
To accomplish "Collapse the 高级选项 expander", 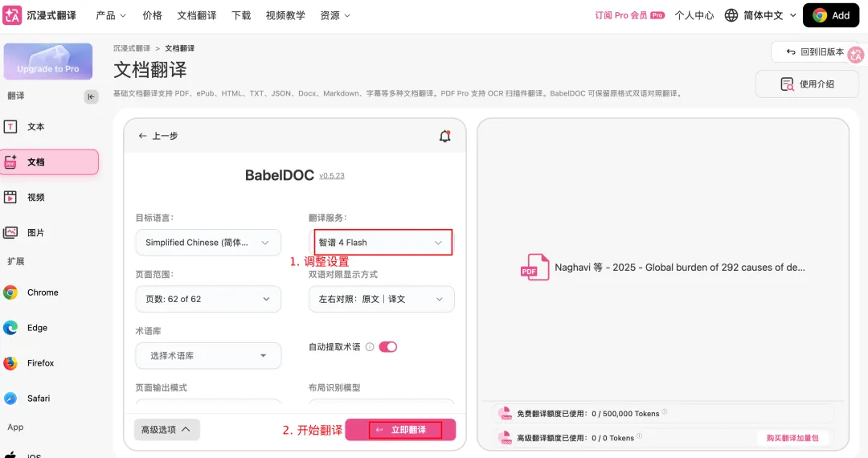I will [166, 430].
